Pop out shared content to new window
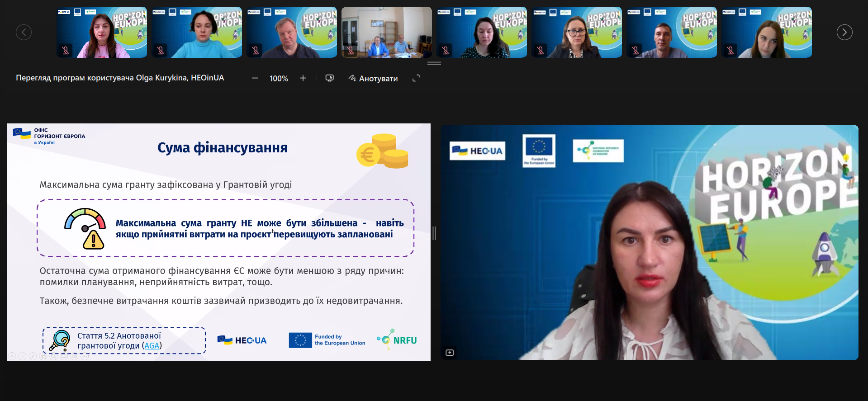The width and height of the screenshot is (868, 401). click(330, 78)
